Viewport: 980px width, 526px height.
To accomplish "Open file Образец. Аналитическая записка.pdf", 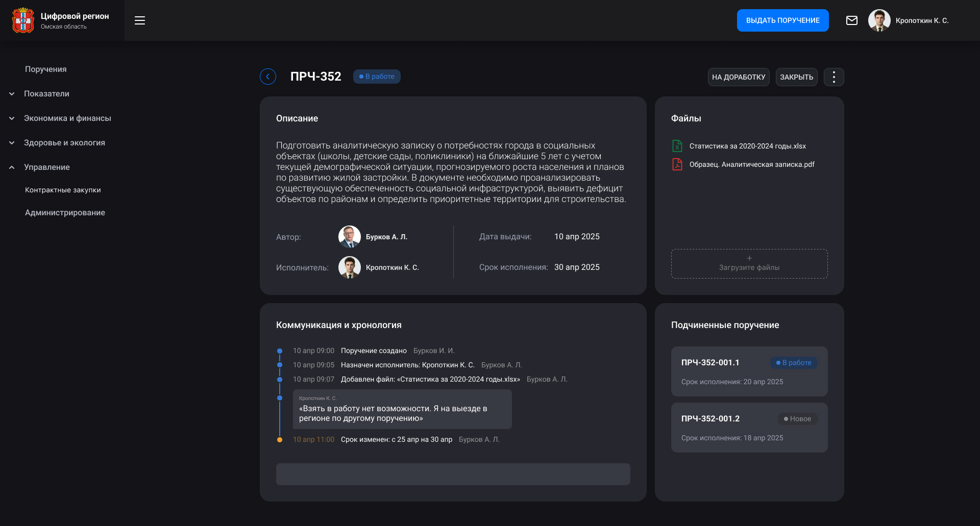I will (x=752, y=164).
